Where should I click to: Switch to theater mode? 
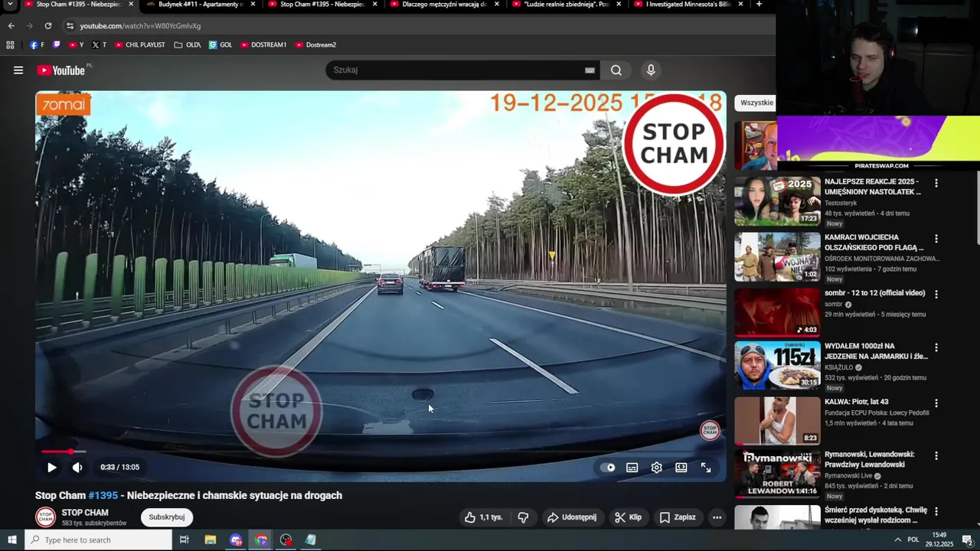681,468
